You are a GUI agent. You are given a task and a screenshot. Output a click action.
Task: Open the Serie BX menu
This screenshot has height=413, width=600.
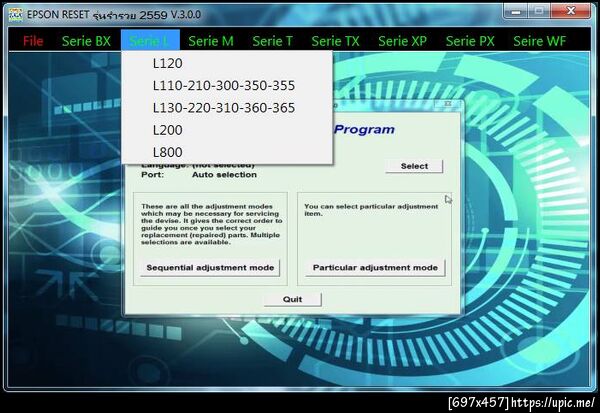(86, 41)
